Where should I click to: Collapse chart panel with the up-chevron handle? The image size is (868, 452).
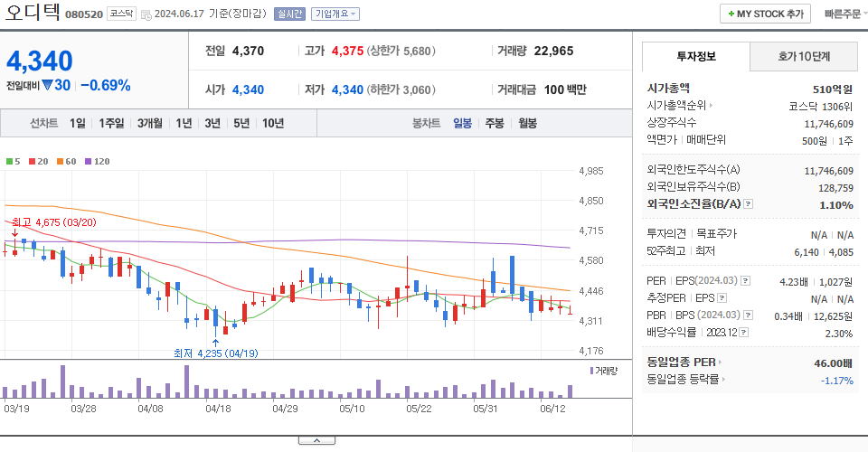point(316,440)
